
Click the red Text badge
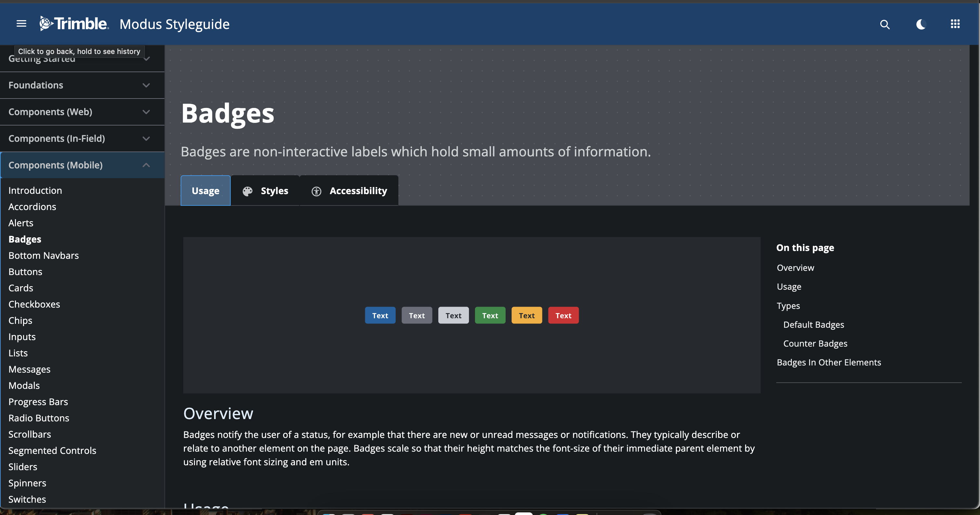coord(563,315)
